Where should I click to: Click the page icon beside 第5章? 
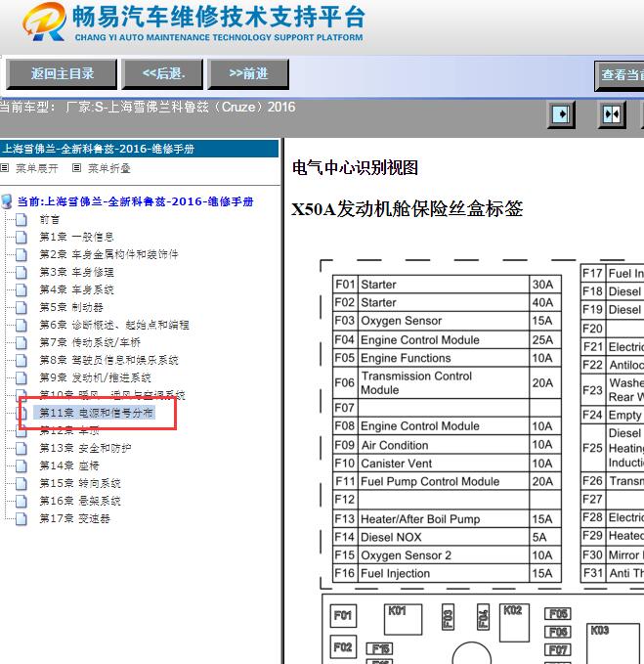pos(21,307)
